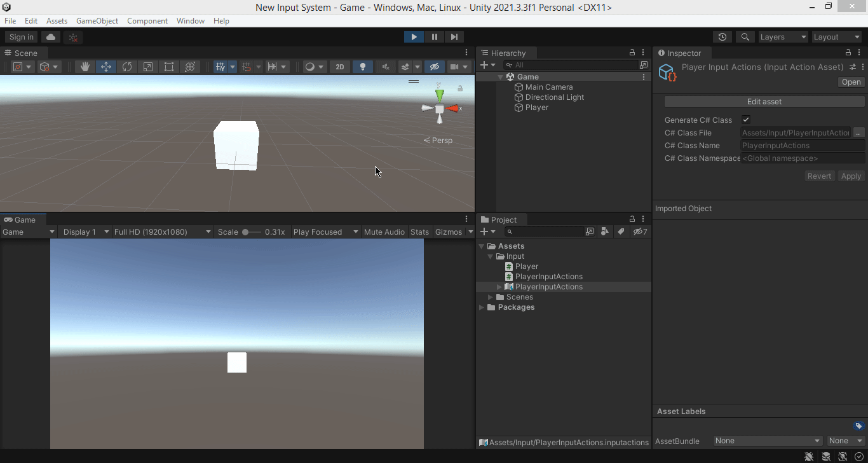Image resolution: width=868 pixels, height=463 pixels.
Task: Open the Window menu
Action: pyautogui.click(x=190, y=20)
